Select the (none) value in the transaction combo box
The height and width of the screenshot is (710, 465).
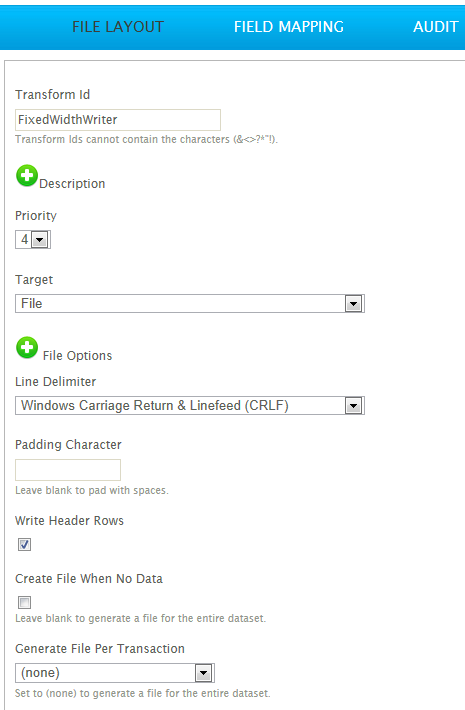[x=40, y=673]
